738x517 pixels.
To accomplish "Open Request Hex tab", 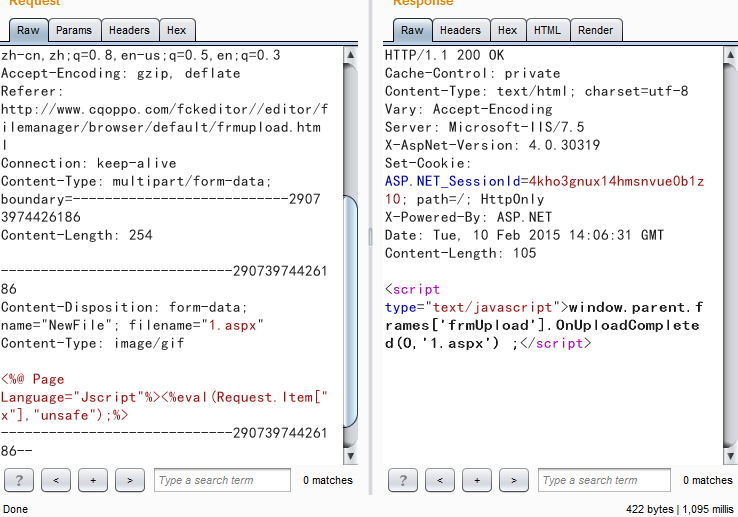I will [176, 31].
